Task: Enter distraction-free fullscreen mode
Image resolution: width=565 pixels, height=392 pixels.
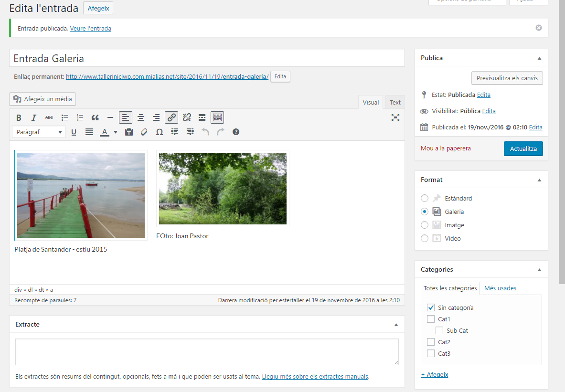Action: coord(395,117)
